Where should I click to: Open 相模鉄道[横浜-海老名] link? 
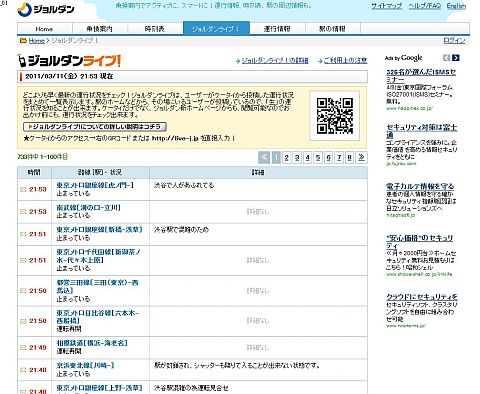coord(92,343)
